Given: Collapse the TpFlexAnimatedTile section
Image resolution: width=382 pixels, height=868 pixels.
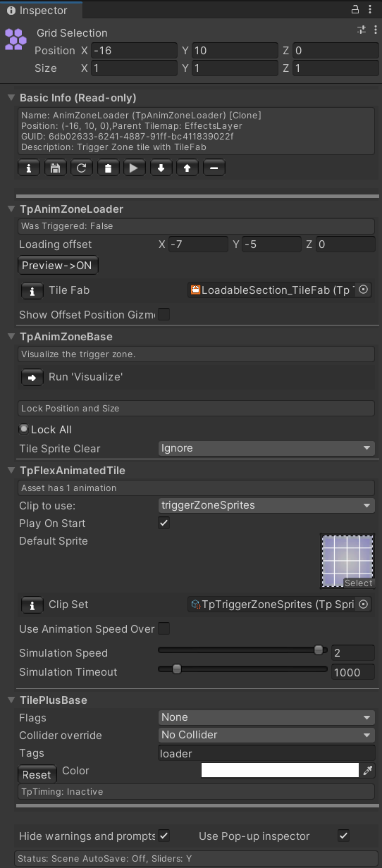Looking at the screenshot, I should pyautogui.click(x=11, y=471).
